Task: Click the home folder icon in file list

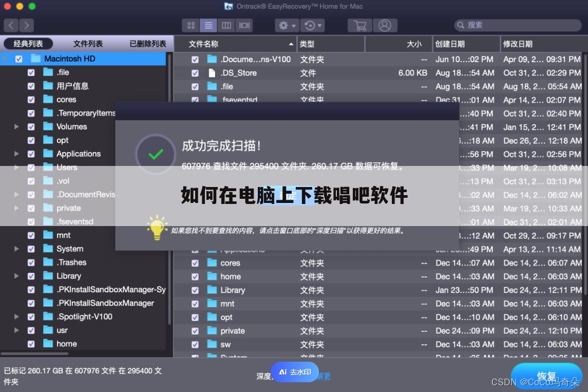Action: (x=212, y=276)
